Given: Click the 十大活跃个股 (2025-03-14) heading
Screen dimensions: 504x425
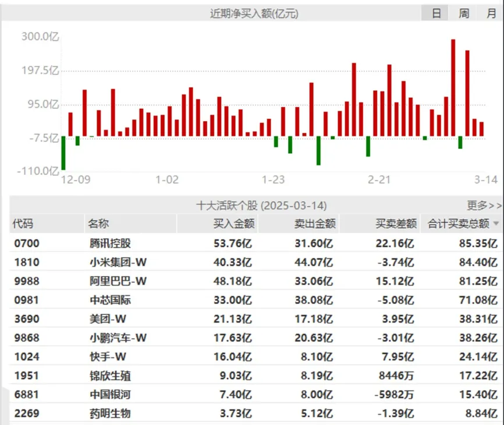Looking at the screenshot, I should click(x=261, y=206).
